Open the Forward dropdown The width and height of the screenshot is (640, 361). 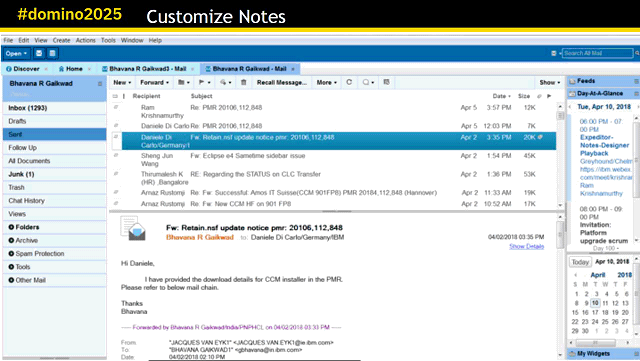click(x=154, y=82)
